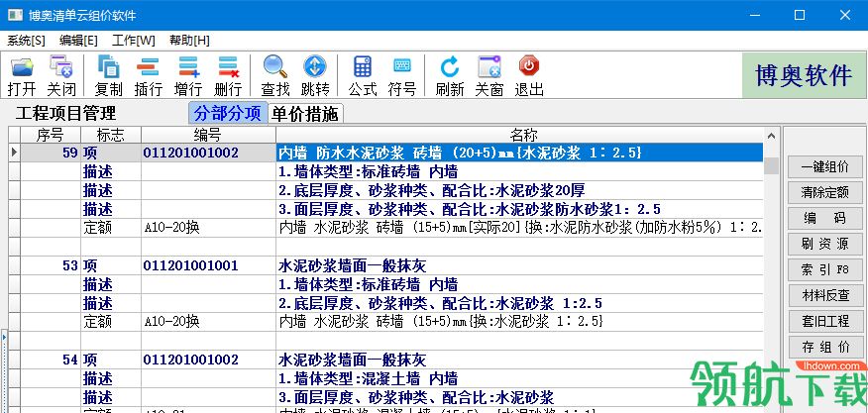Click the 关窗 close-window icon

click(x=489, y=76)
